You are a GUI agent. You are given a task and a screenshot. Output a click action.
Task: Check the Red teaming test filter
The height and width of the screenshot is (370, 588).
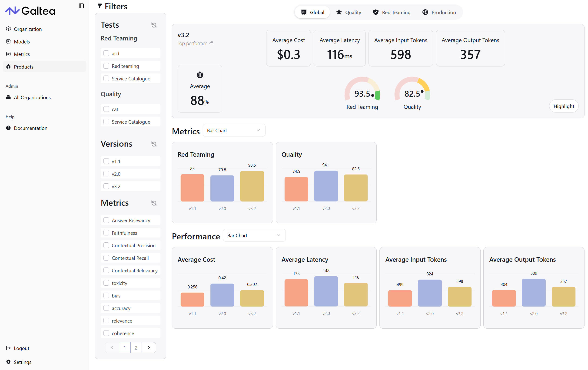[x=106, y=66]
